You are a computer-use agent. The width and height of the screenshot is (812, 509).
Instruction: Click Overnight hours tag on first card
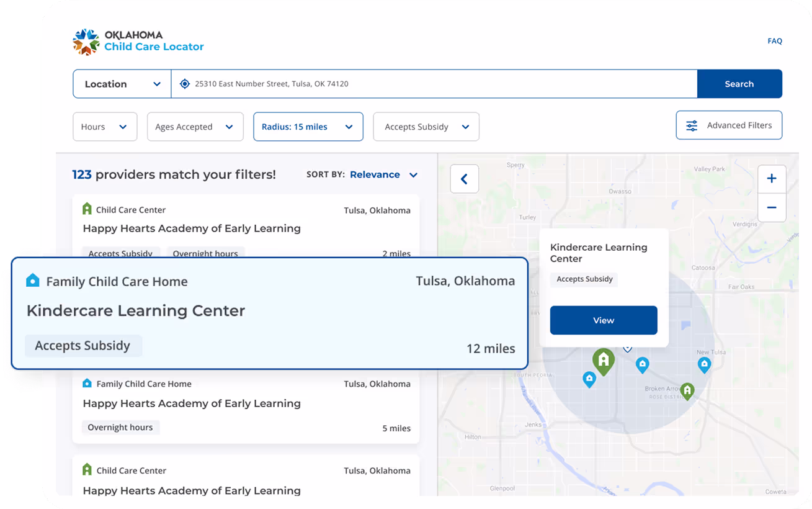click(x=205, y=253)
